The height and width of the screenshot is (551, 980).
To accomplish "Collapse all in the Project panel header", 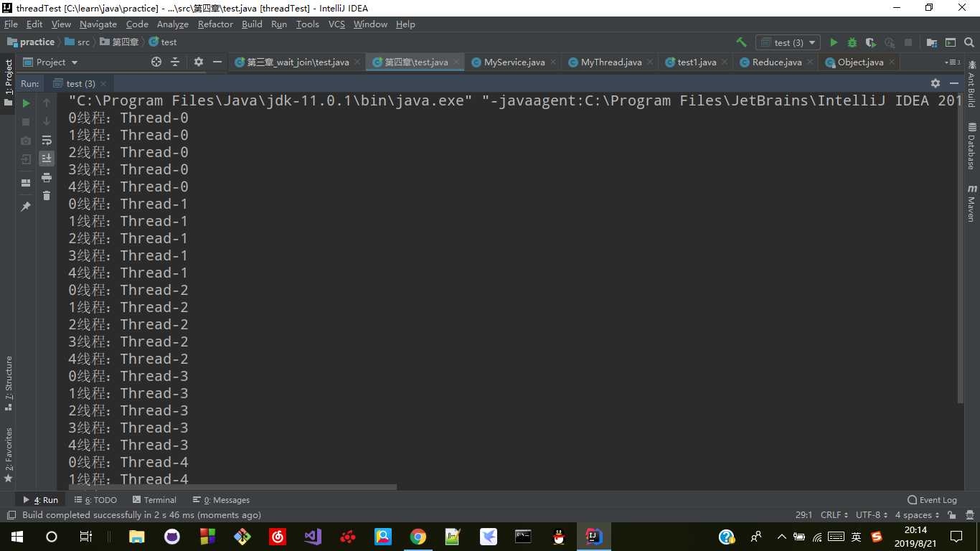I will coord(175,62).
